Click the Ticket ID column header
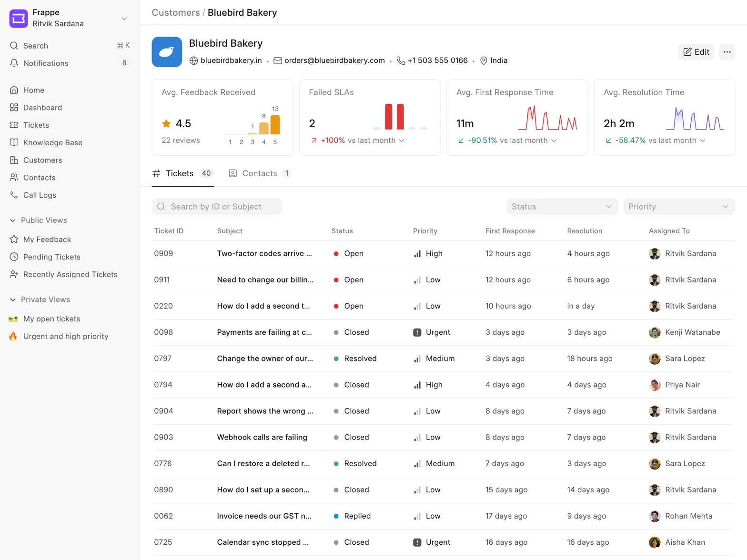The height and width of the screenshot is (560, 747). click(x=169, y=231)
